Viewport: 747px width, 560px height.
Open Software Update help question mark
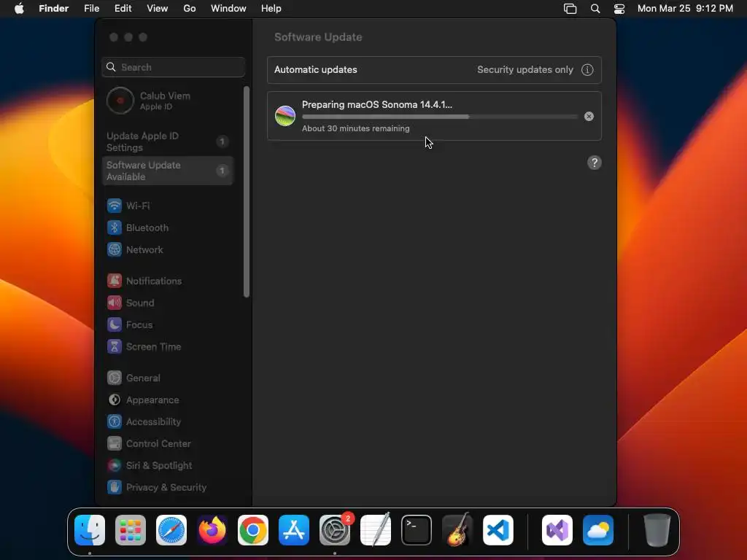tap(594, 163)
